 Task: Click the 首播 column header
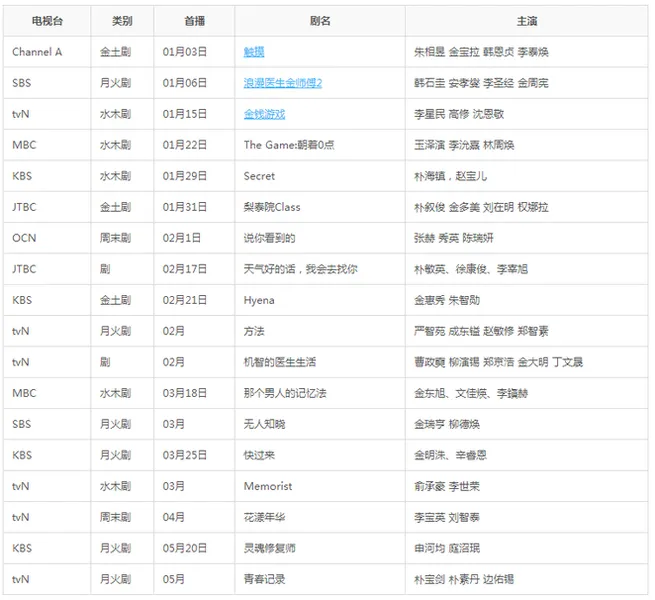194,21
